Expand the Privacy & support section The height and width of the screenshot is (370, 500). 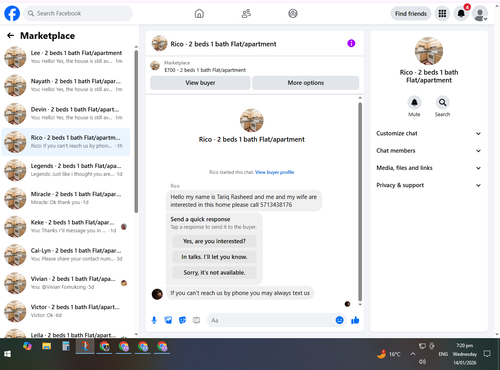429,185
